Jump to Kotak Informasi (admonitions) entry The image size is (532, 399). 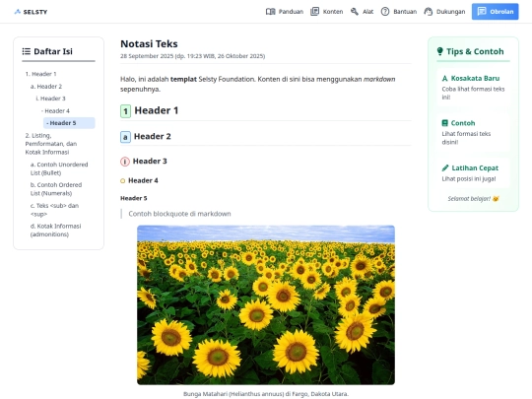click(55, 230)
